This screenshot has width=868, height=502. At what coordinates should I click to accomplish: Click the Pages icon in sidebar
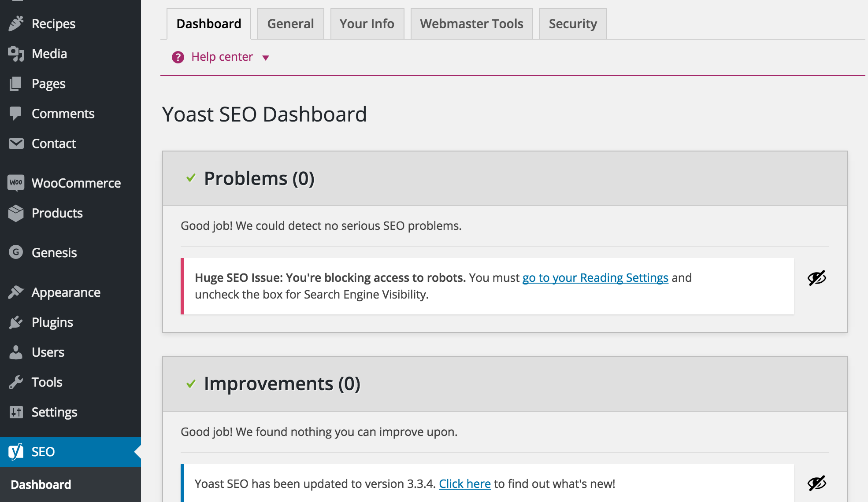click(x=16, y=84)
